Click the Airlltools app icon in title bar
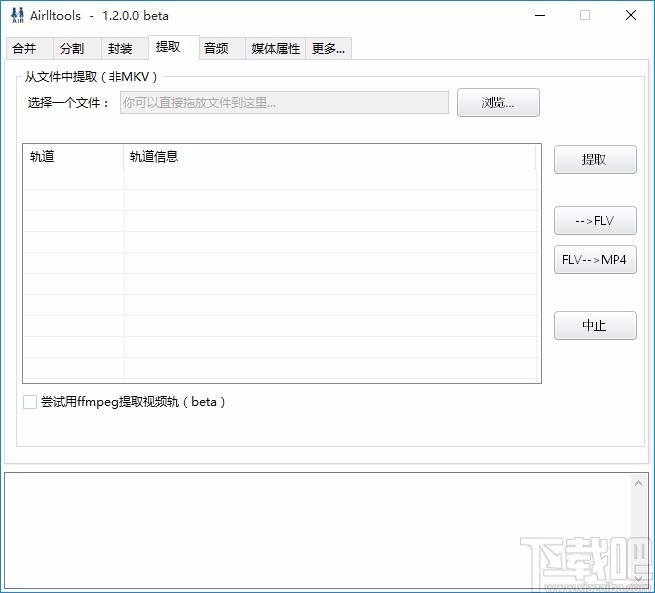Image resolution: width=655 pixels, height=593 pixels. pyautogui.click(x=17, y=15)
